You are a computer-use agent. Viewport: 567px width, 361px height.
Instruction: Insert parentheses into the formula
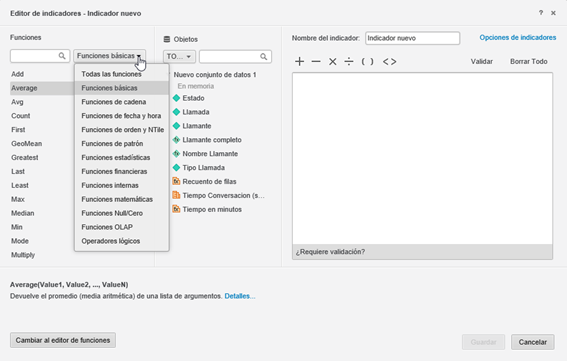[367, 61]
